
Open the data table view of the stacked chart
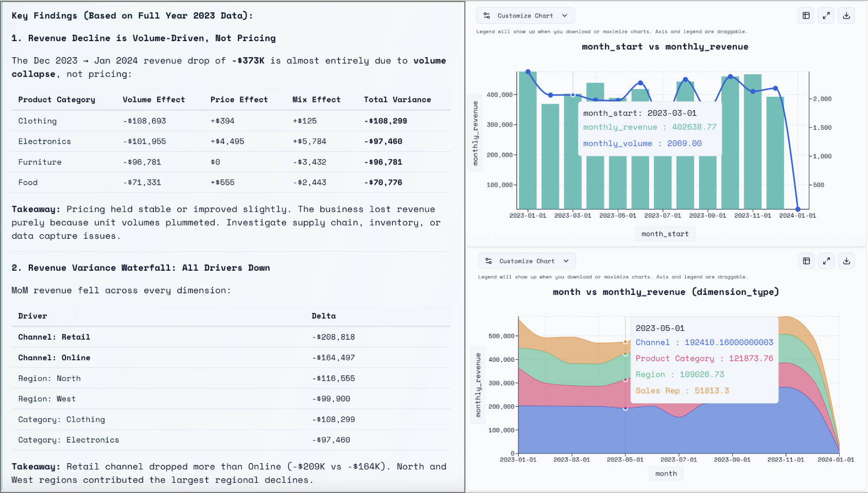tap(806, 261)
